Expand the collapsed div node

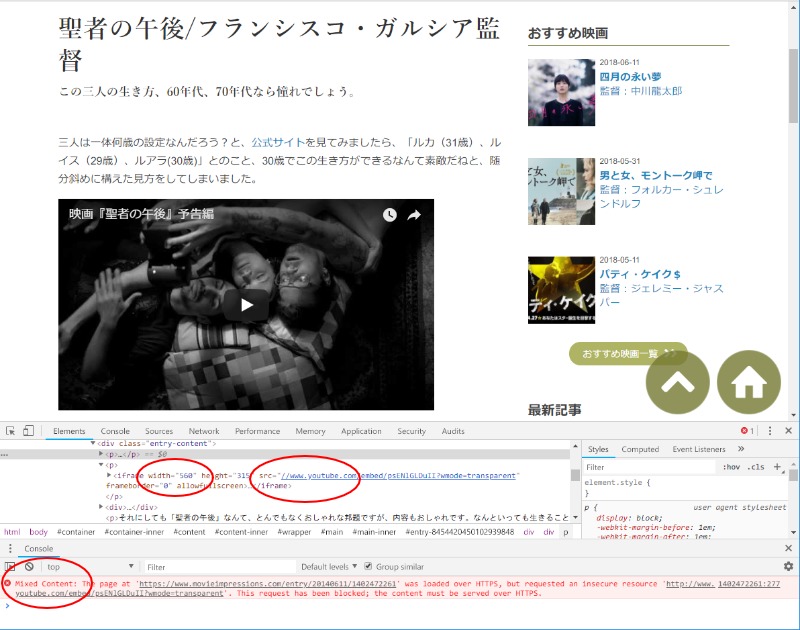pos(101,507)
